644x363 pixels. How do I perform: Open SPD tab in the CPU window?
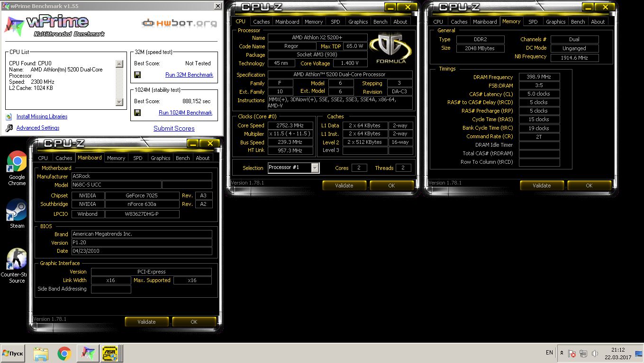point(336,22)
